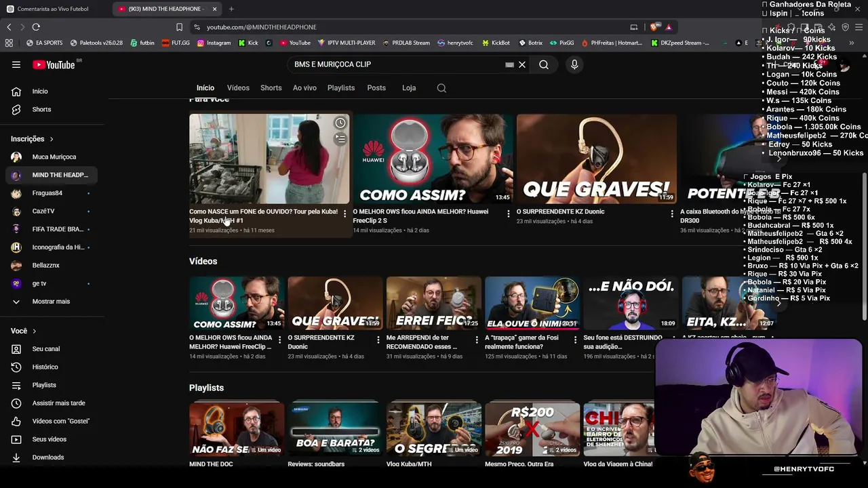Open the Bellazznx subscription
868x488 pixels.
pos(51,266)
